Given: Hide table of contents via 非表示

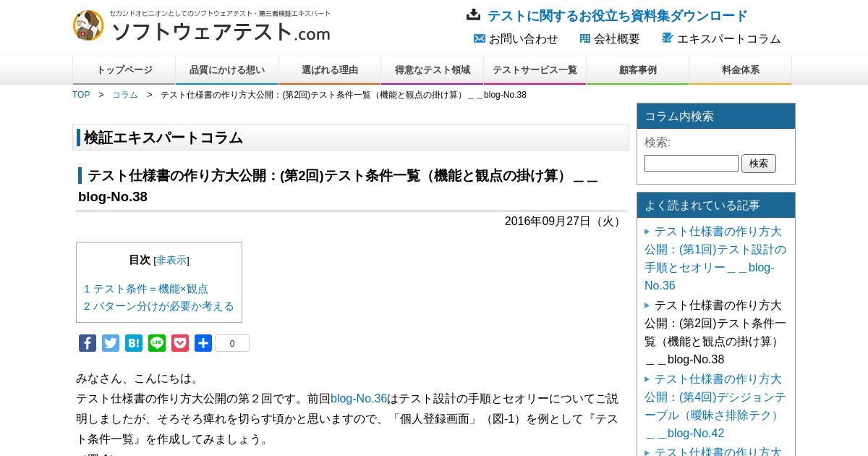Looking at the screenshot, I should pyautogui.click(x=171, y=260).
